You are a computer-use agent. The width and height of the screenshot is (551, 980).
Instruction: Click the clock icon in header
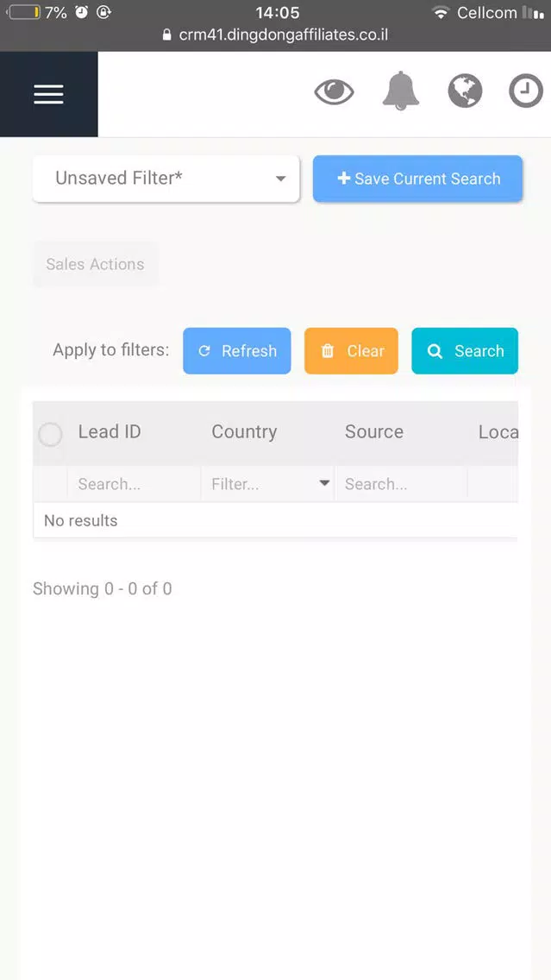pos(526,91)
